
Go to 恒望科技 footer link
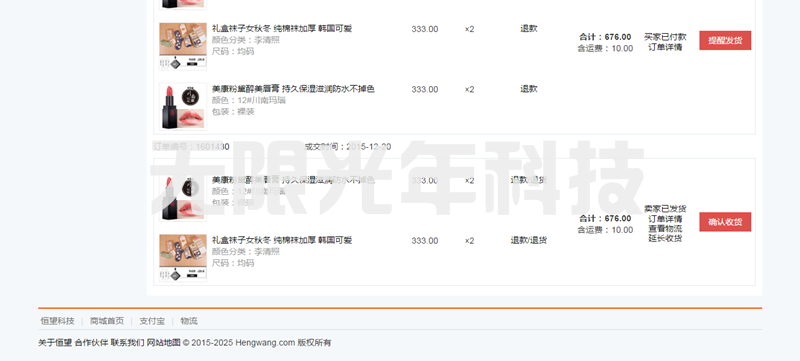click(x=57, y=321)
